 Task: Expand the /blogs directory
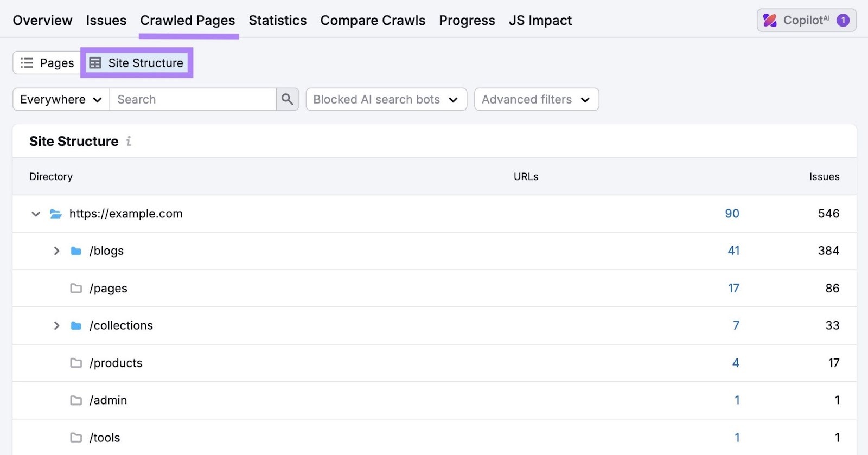(56, 251)
